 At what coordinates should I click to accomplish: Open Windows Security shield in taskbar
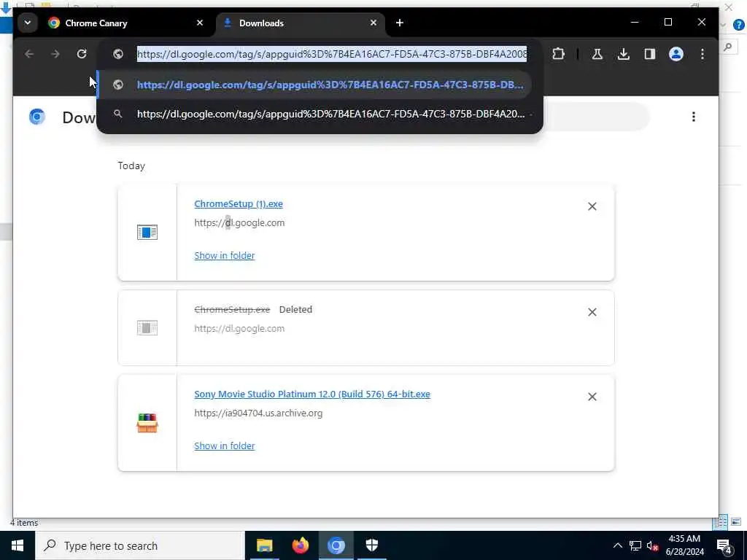tap(371, 545)
